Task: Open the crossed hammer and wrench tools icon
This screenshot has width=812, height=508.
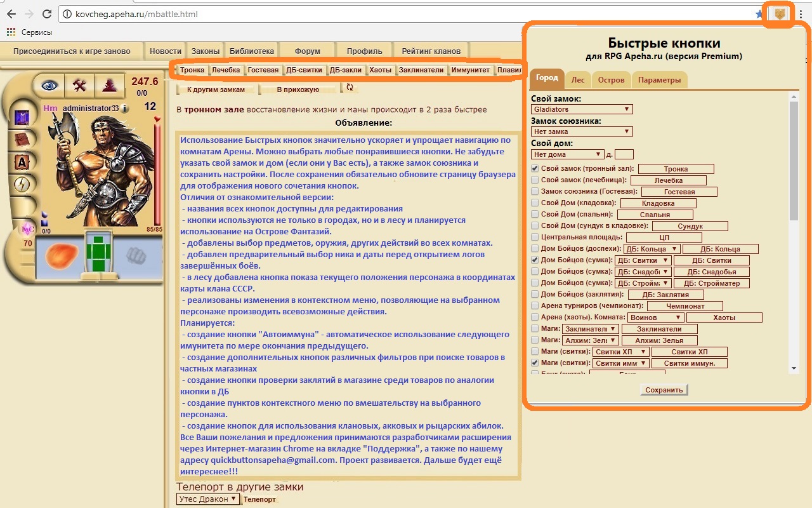Action: point(79,85)
